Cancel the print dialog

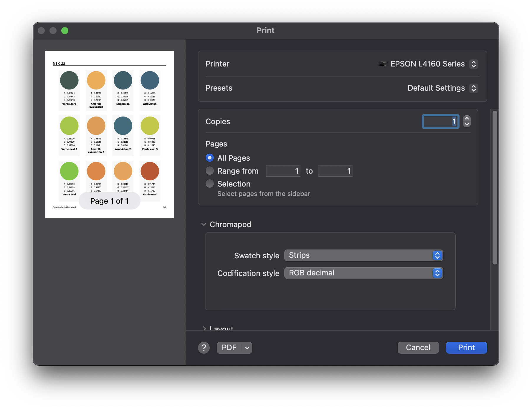point(418,348)
